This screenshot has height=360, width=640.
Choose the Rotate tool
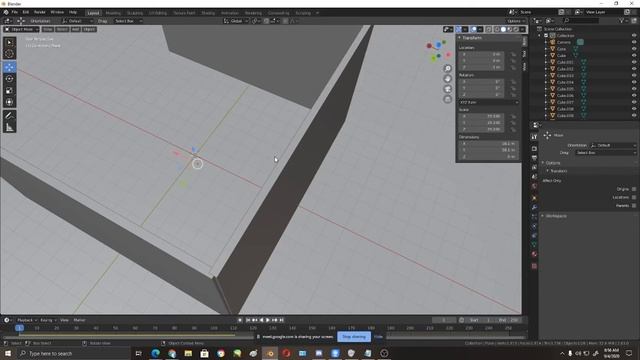[x=9, y=78]
